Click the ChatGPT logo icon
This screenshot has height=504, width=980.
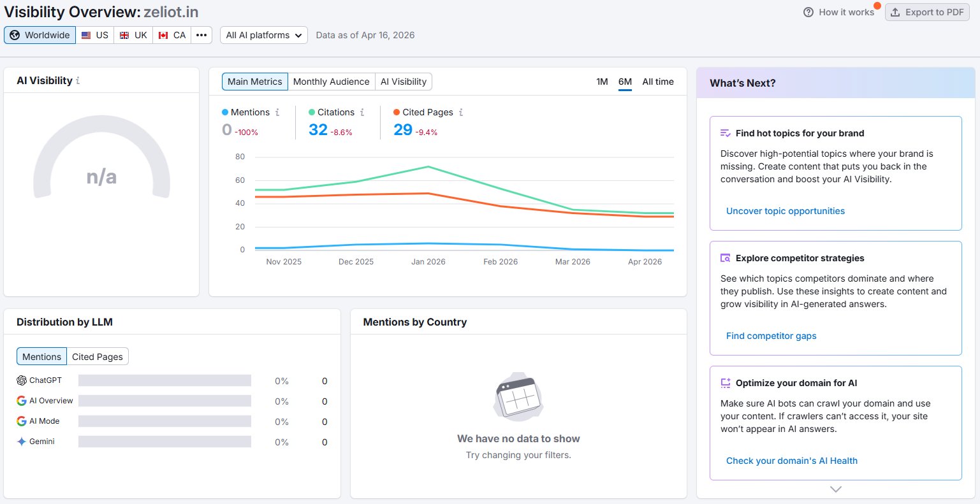point(22,380)
